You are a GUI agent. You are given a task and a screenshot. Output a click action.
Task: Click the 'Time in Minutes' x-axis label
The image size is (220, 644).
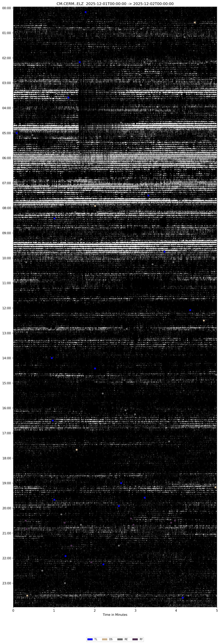point(115,615)
